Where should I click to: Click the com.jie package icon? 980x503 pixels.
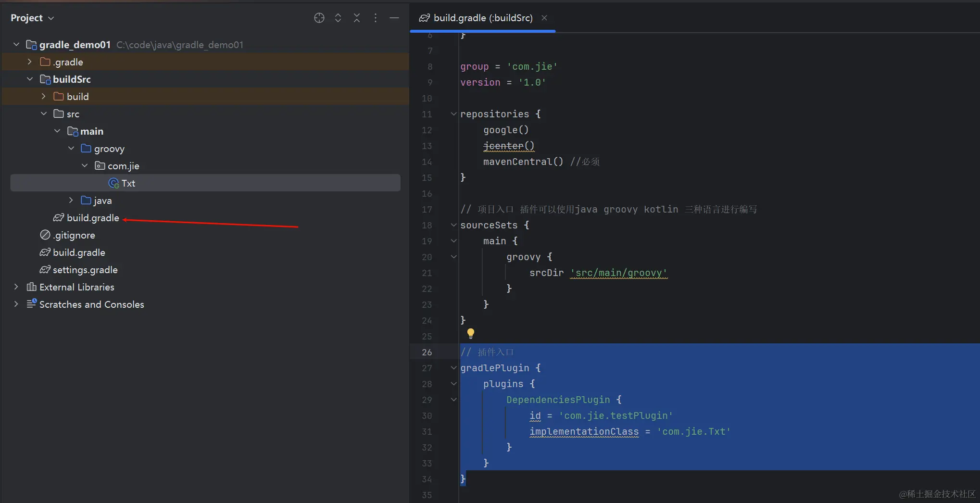(100, 166)
